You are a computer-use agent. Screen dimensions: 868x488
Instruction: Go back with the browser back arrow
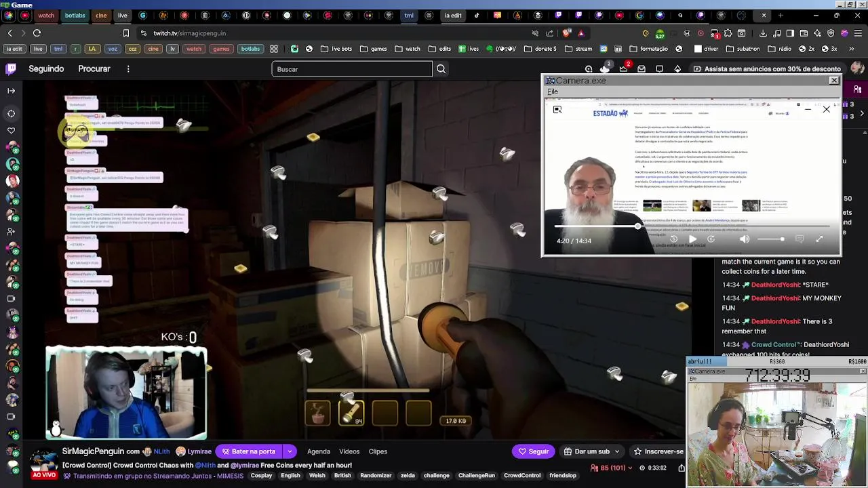(9, 33)
